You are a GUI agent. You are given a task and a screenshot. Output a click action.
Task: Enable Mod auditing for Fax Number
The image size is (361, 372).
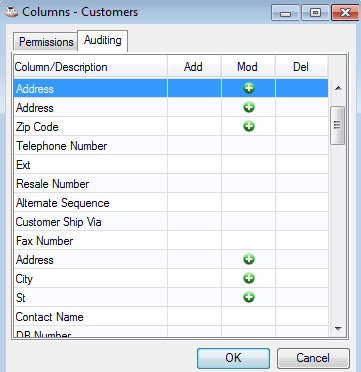pos(248,241)
